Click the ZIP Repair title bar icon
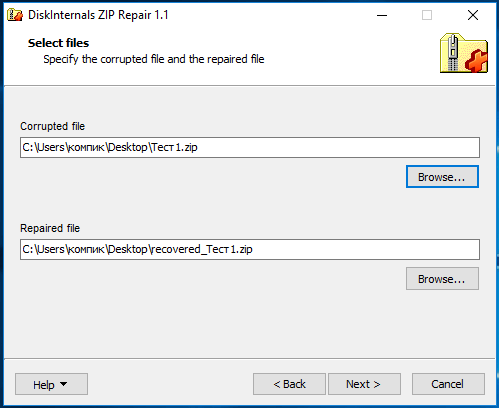499x408 pixels. point(15,15)
